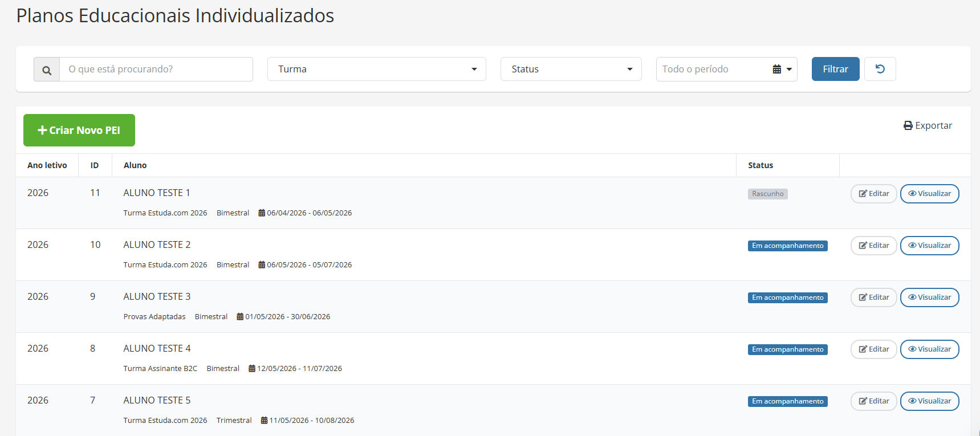View the ALUNO TESTE 1 plan
This screenshot has height=436, width=980.
[x=930, y=194]
